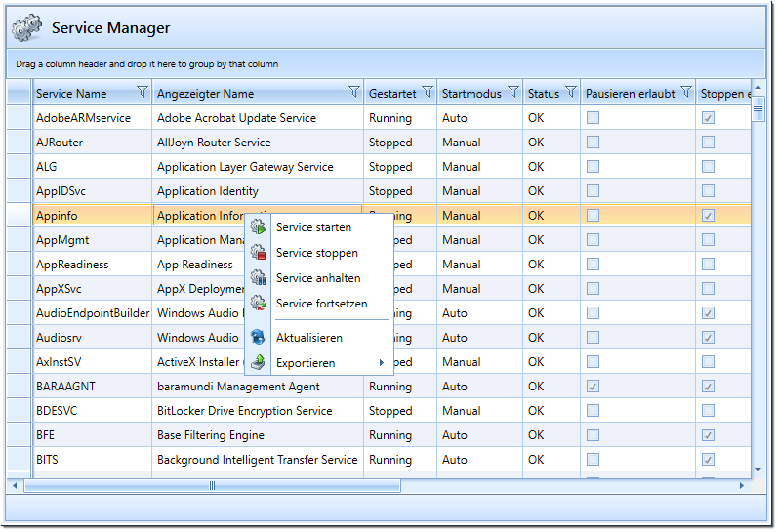Screen dimensions: 778x532
Task: Select the AdobeARMservice row name cell
Action: (93, 117)
